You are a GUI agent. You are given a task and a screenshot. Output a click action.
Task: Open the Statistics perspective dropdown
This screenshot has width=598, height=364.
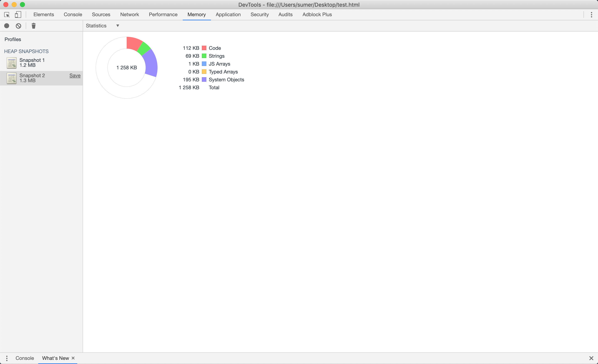[x=102, y=26]
